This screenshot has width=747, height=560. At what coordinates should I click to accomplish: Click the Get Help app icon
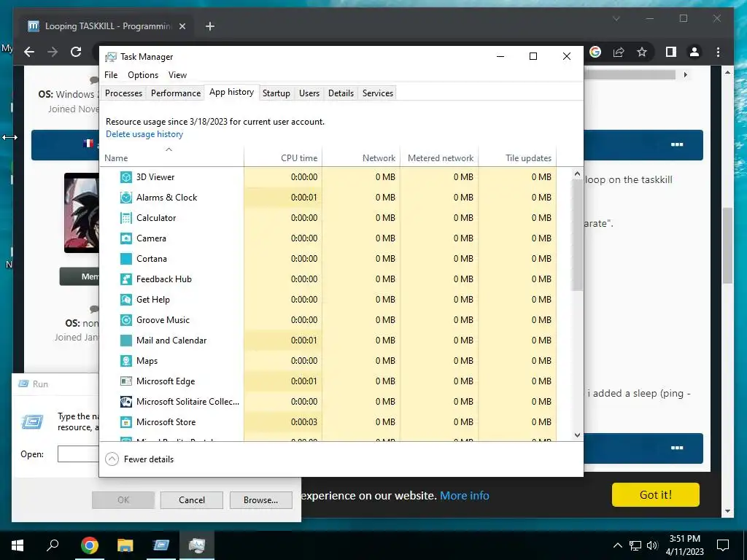click(x=125, y=300)
